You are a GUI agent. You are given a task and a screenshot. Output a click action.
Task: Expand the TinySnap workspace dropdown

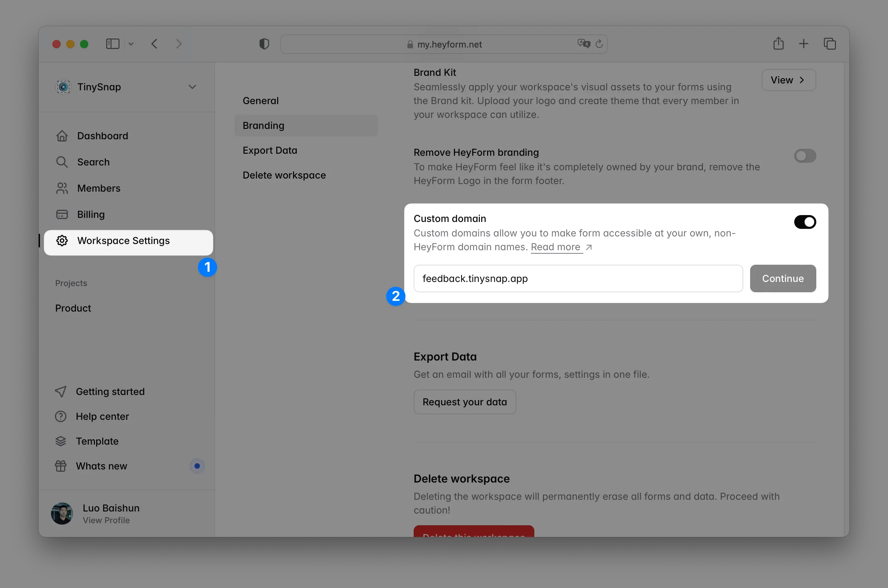(x=192, y=87)
